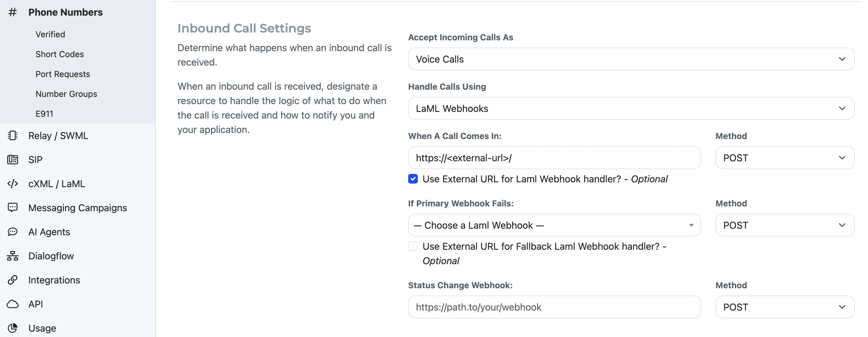Click the Status Change Webhook URL field

point(554,307)
